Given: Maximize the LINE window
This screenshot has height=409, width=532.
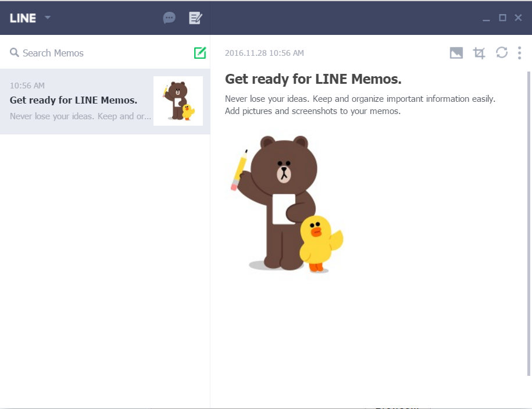Looking at the screenshot, I should point(503,18).
